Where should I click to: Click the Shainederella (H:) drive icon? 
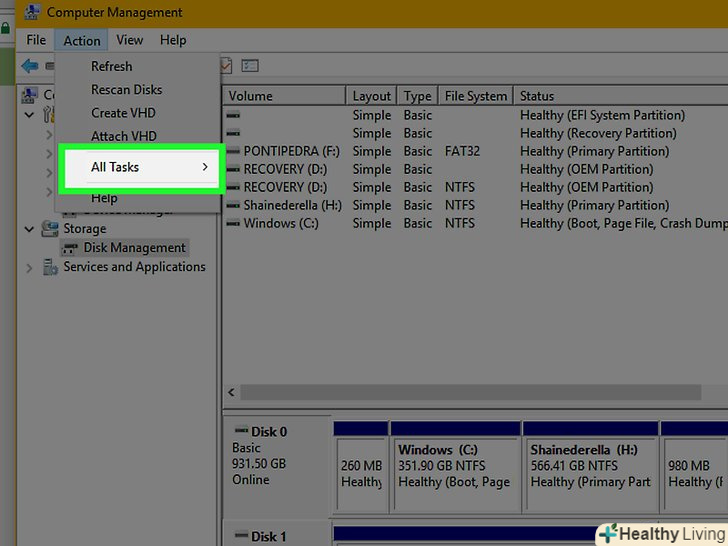coord(233,205)
